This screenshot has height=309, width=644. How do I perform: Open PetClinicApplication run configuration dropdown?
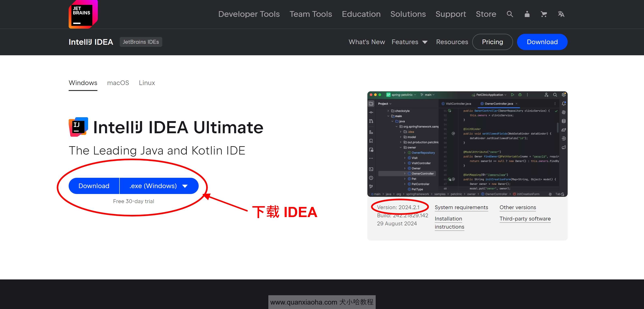(x=489, y=95)
